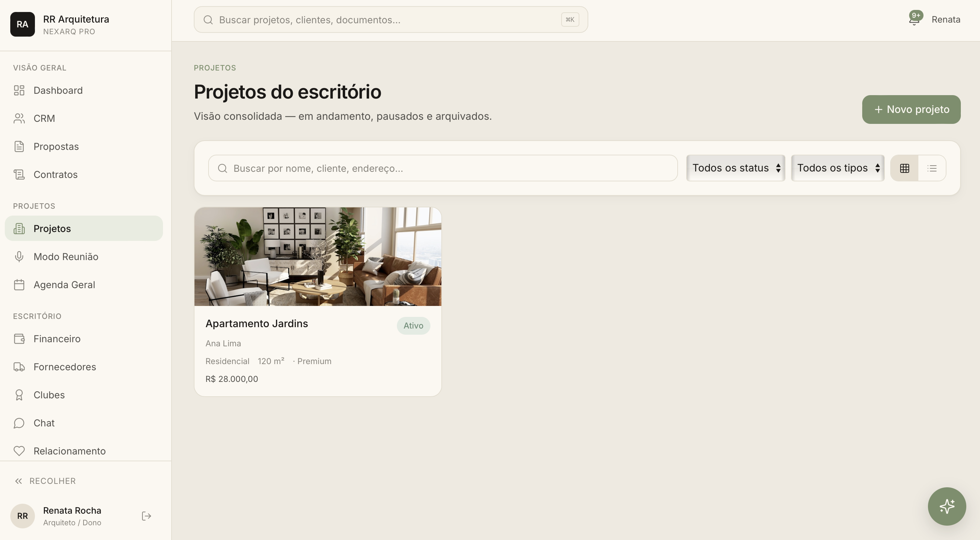Click Renata Rocha profile name
Screen dimensions: 980x540
coord(72,511)
